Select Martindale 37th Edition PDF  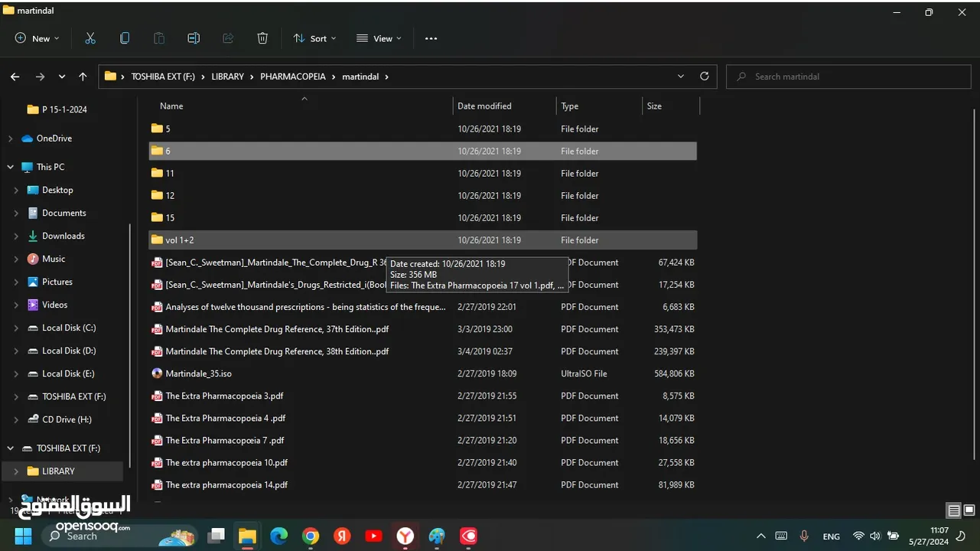pos(422,329)
